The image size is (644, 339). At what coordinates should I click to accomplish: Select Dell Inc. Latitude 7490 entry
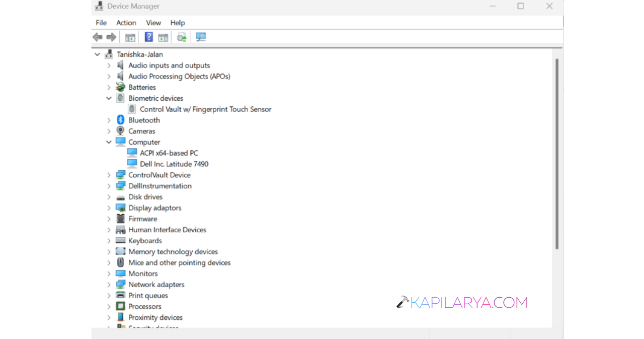click(x=174, y=164)
